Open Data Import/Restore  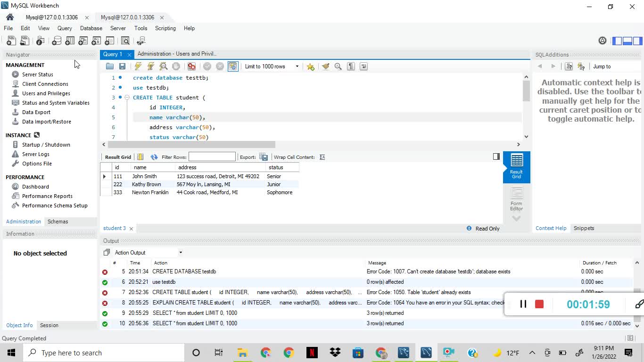46,122
